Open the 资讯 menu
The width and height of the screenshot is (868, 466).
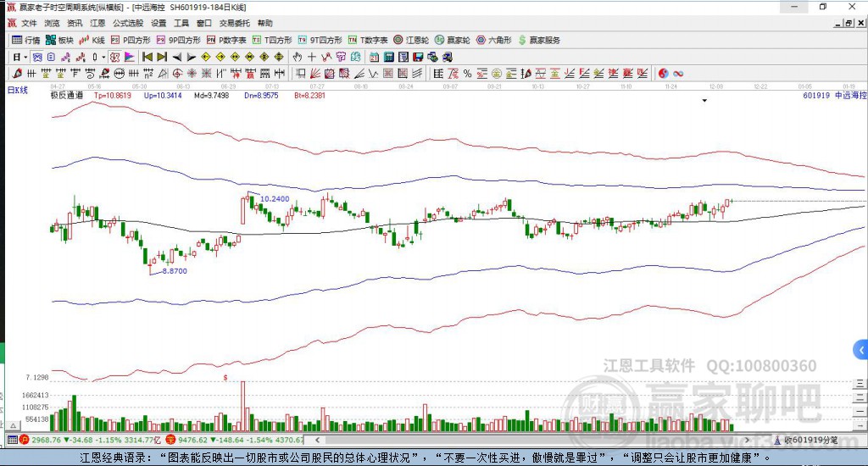(75, 23)
